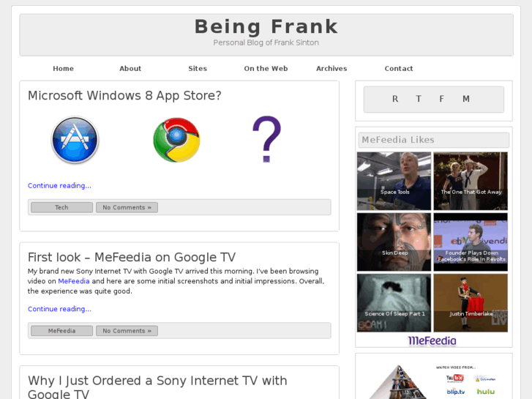Image resolution: width=532 pixels, height=399 pixels.
Task: Open No Comments for the Windows 8 post
Action: (x=127, y=207)
